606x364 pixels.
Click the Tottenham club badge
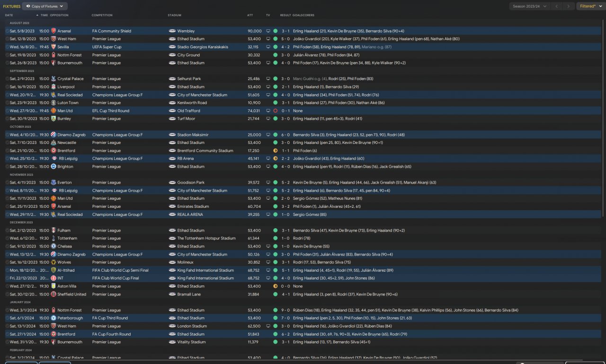(x=53, y=238)
